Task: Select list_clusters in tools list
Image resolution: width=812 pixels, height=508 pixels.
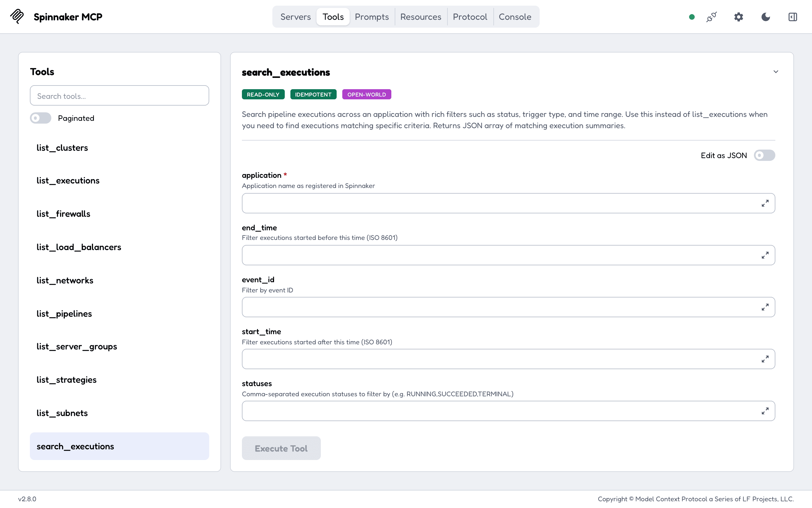Action: click(x=120, y=148)
